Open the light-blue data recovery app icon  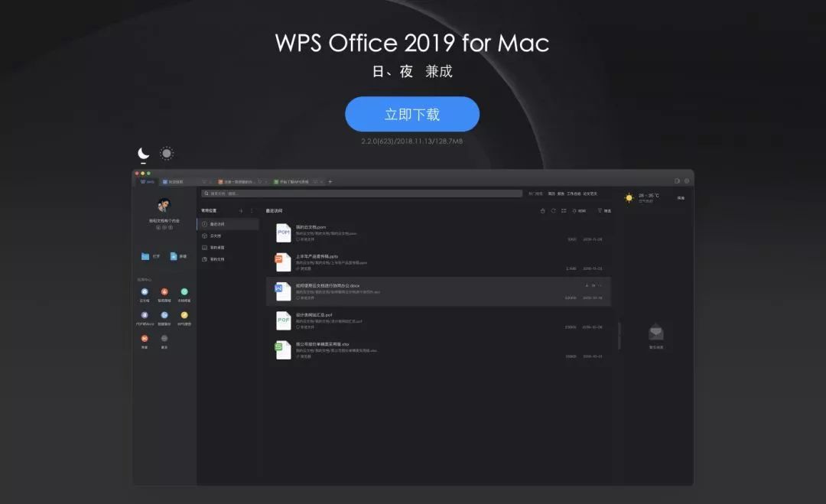[164, 315]
